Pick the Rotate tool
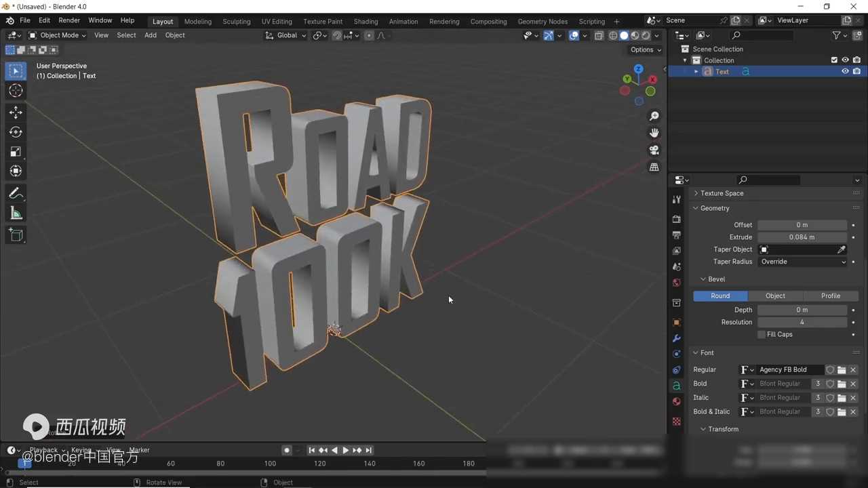 tap(16, 132)
